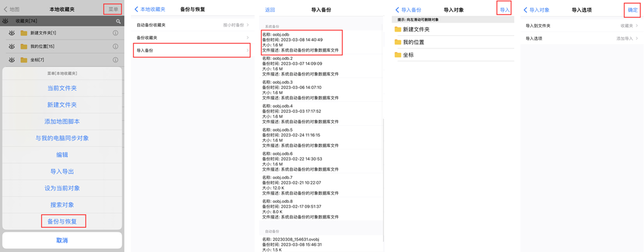Hide the 我的位置[15] folder with its eye icon
The height and width of the screenshot is (252, 644).
11,47
